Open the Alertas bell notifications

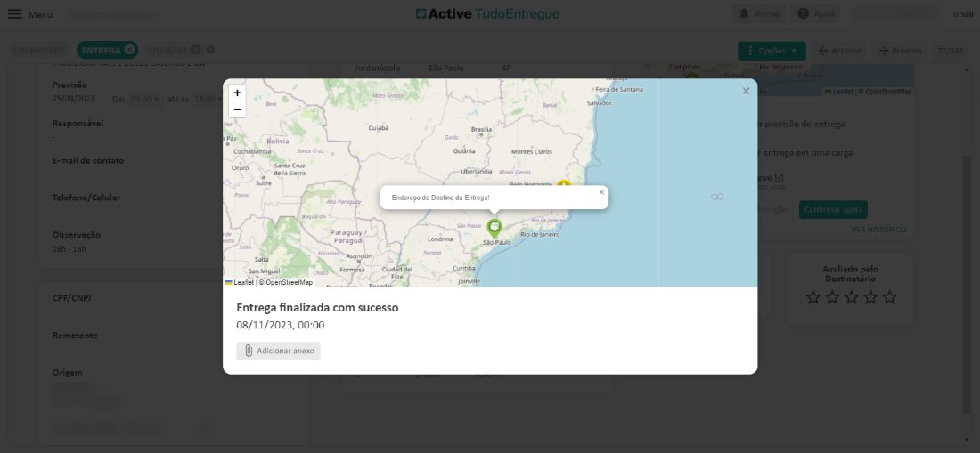coord(758,14)
